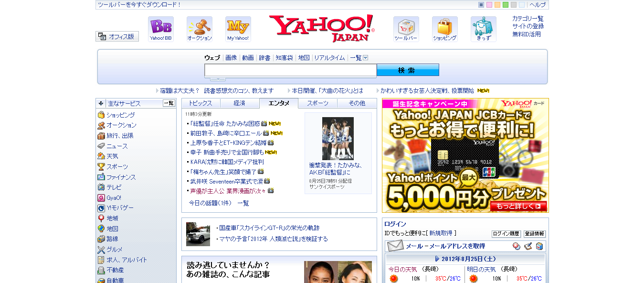Click the 不動産 sidebar icon
Image resolution: width=644 pixels, height=283 pixels.
point(101,270)
